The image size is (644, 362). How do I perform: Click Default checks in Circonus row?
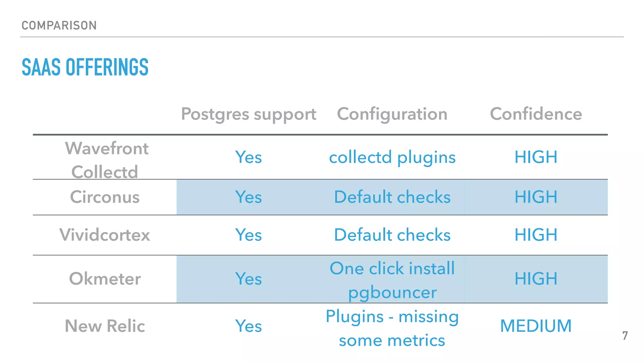[392, 197]
